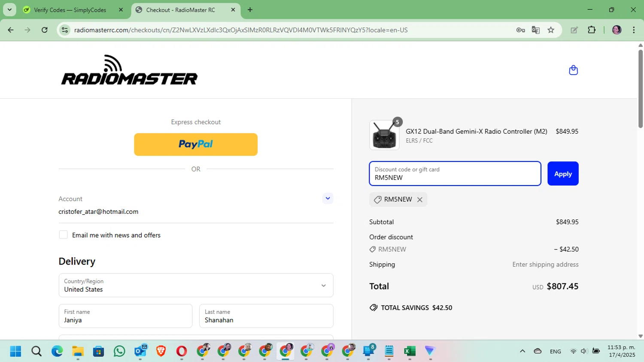Open Chrome three-dot menu
This screenshot has height=362, width=644.
pyautogui.click(x=634, y=30)
